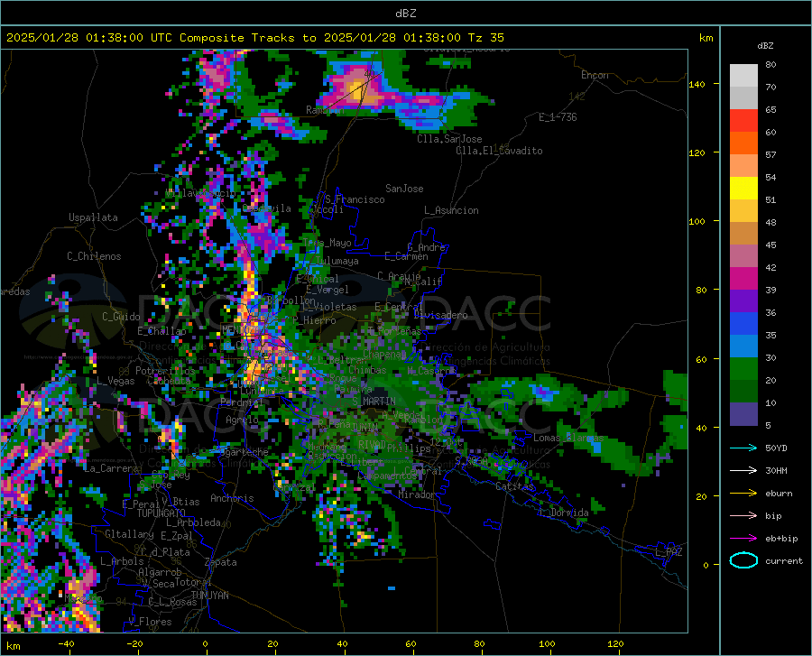Click the 'Zapata' map label
The height and width of the screenshot is (656, 812).
(x=221, y=562)
